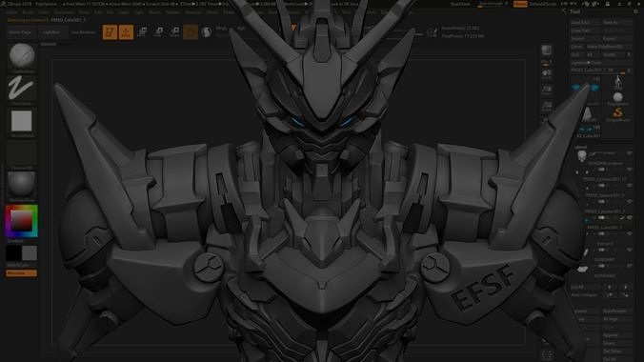
Task: Select the cone-shaped tool thumbnail
Action: [x=588, y=114]
